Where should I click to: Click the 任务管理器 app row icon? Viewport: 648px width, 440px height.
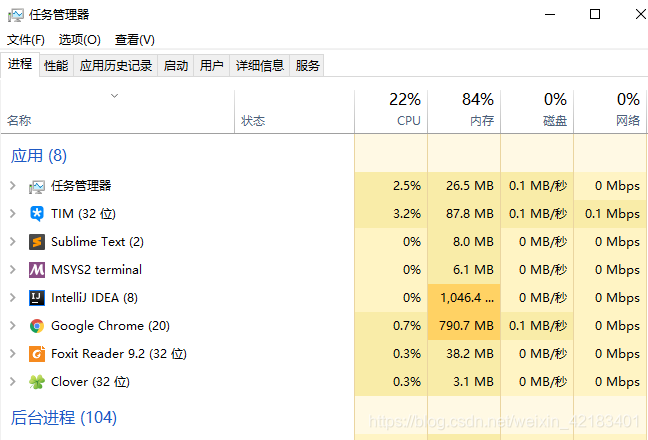coord(37,186)
